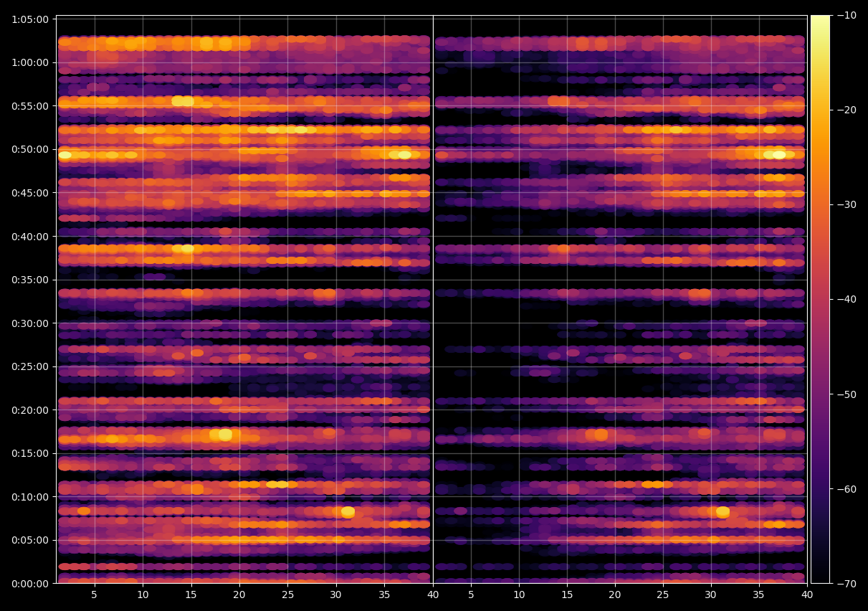Image resolution: width=868 pixels, height=611 pixels.
Task: Select x tick 5 of right subplot
Action: (x=471, y=595)
